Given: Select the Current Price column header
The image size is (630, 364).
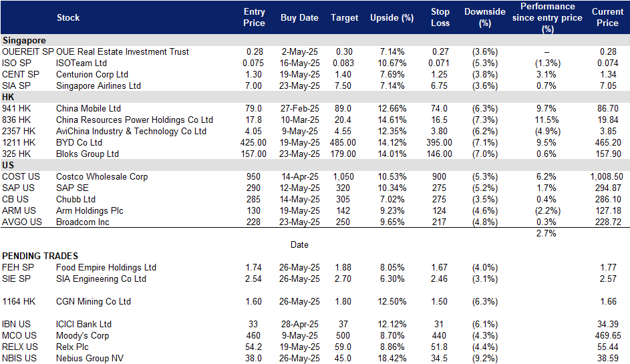Looking at the screenshot, I should (607, 17).
